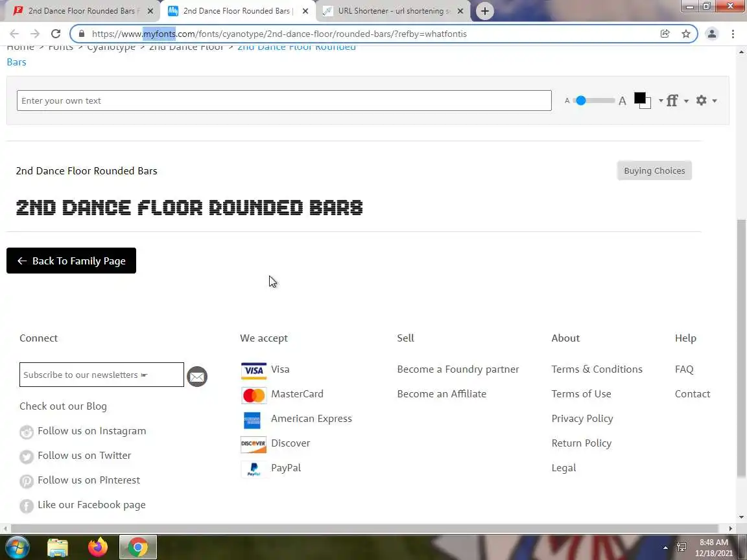Click 2nd Dance Floor Rounded Bars sample
Screen dimensions: 747x560
tap(189, 207)
